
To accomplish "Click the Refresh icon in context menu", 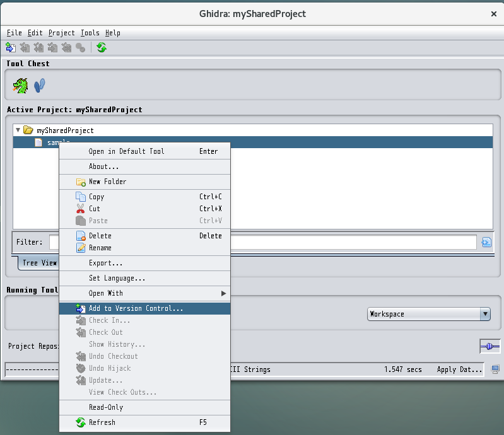I will click(x=81, y=422).
